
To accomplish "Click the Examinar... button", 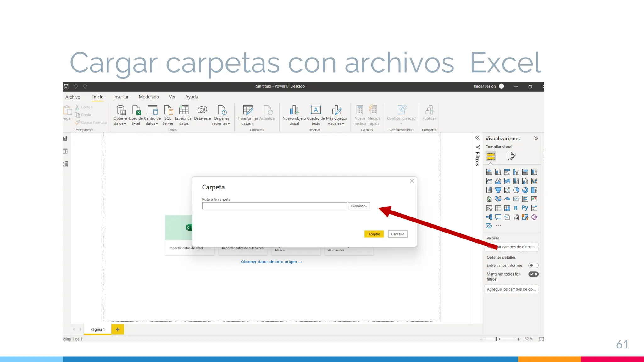I will coord(359,206).
